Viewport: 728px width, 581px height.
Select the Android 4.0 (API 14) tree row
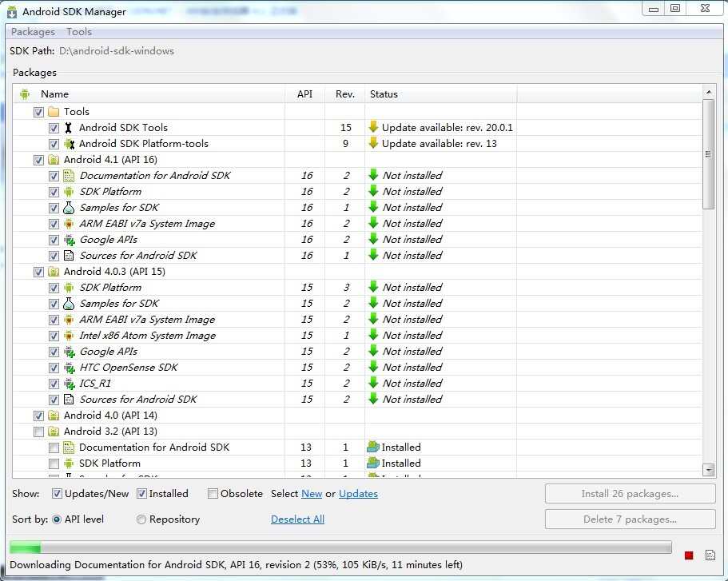[357, 416]
